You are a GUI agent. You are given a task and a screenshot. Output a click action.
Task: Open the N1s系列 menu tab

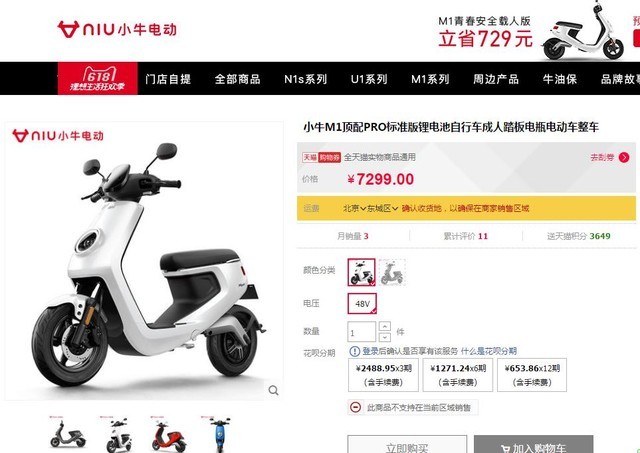[x=305, y=79]
